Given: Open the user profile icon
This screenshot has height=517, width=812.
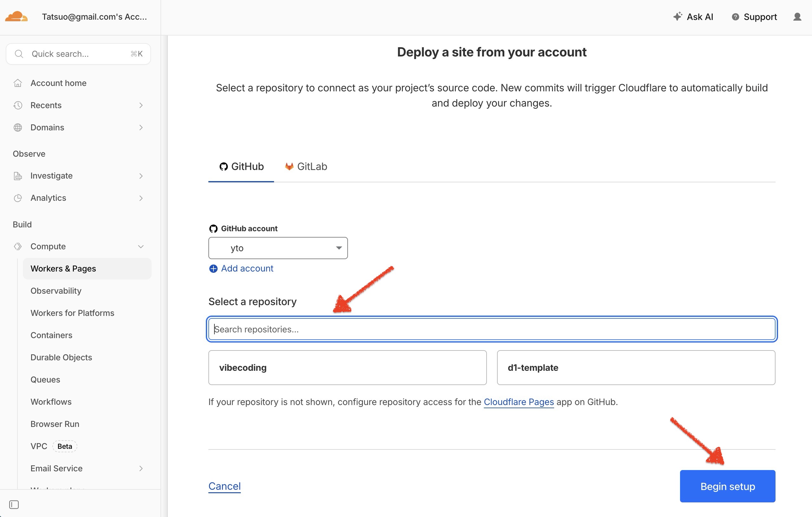Looking at the screenshot, I should click(797, 17).
